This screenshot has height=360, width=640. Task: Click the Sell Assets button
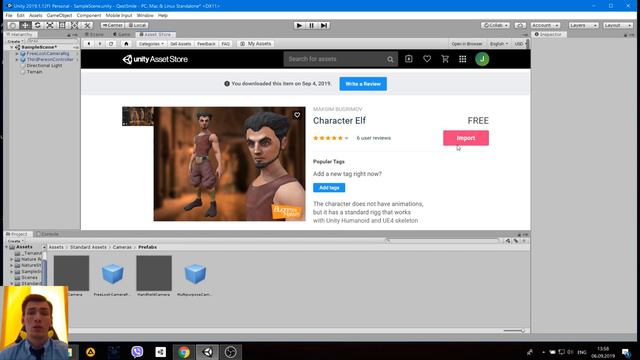coord(180,44)
